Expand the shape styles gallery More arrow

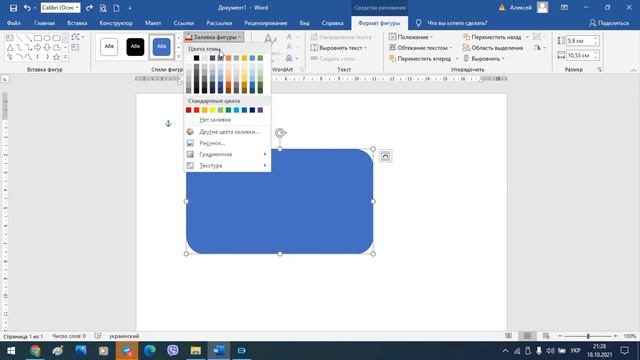179,57
